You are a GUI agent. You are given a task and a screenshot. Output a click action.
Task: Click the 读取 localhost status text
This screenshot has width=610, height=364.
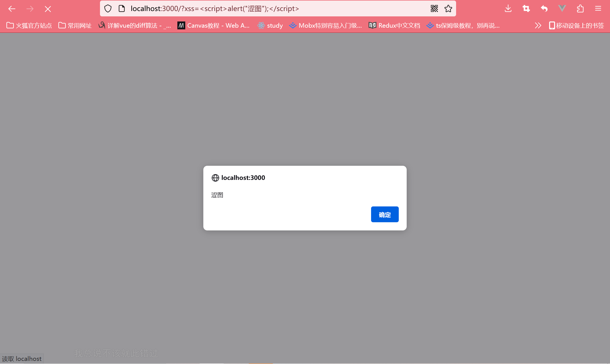click(22, 359)
